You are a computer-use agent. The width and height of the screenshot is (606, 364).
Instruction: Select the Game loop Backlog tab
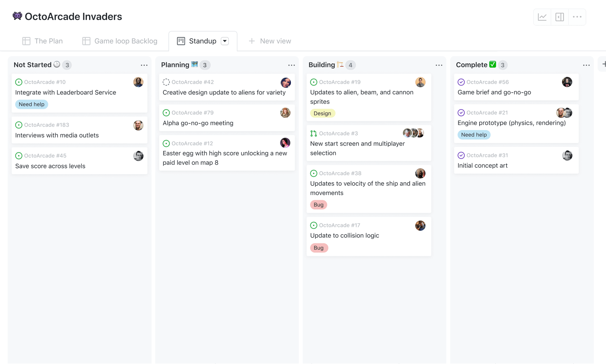[119, 41]
